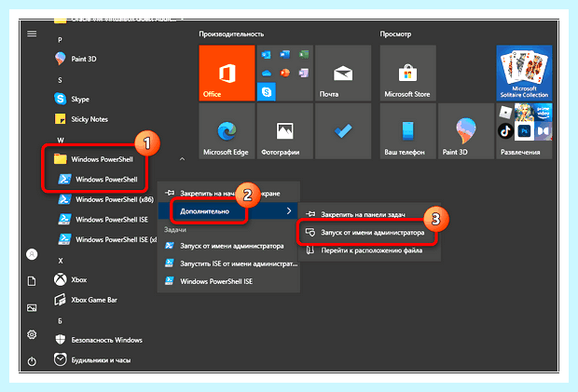Click TikTok icon in Развлечения tile
578x392 pixels.
click(505, 131)
